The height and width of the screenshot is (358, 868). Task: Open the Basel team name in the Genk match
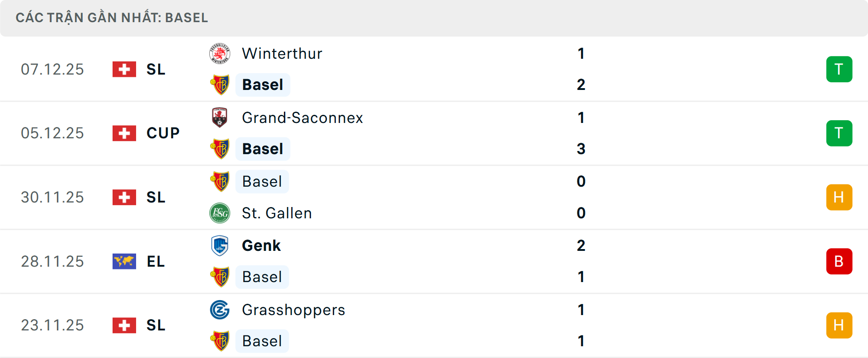[x=262, y=277]
